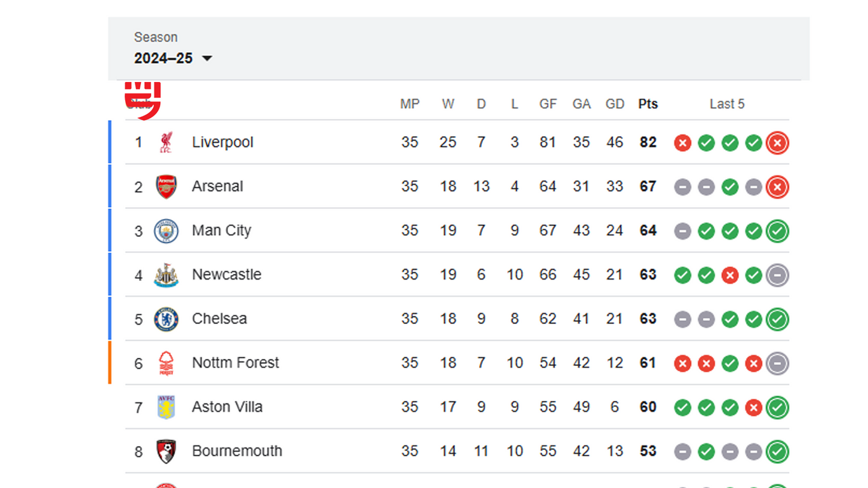Click the 2024–25 season selector text

point(163,58)
